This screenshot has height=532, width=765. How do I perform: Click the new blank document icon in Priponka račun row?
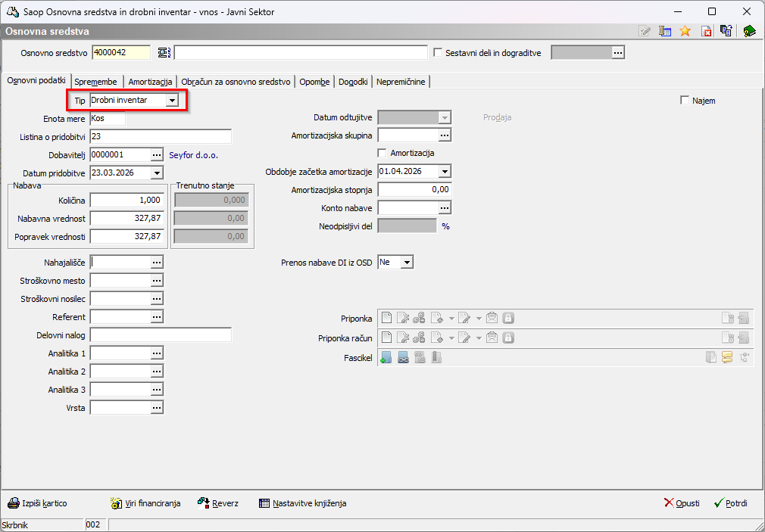click(386, 338)
